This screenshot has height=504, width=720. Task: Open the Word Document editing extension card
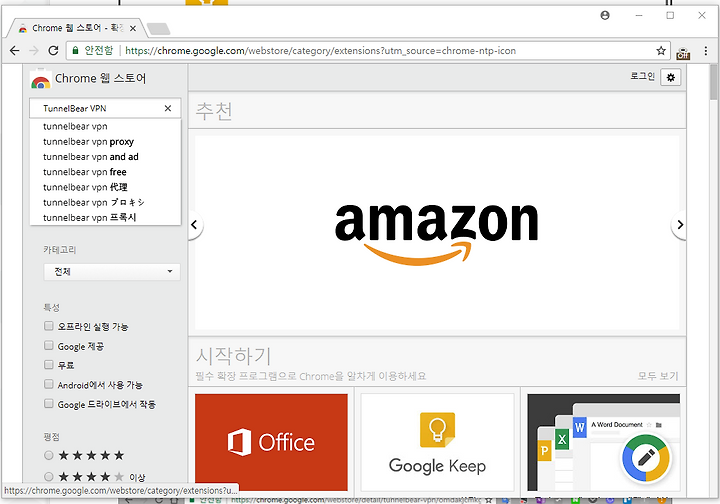603,442
